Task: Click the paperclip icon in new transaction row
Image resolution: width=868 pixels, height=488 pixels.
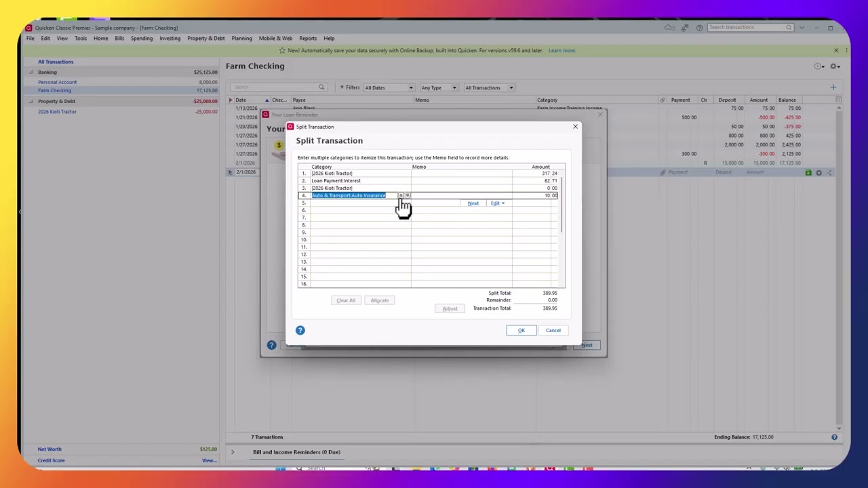Action: [663, 172]
